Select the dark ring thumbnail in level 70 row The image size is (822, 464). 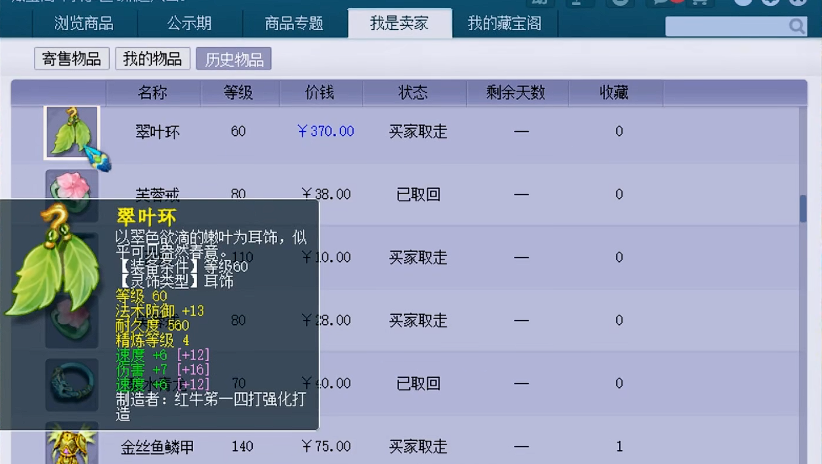72,384
